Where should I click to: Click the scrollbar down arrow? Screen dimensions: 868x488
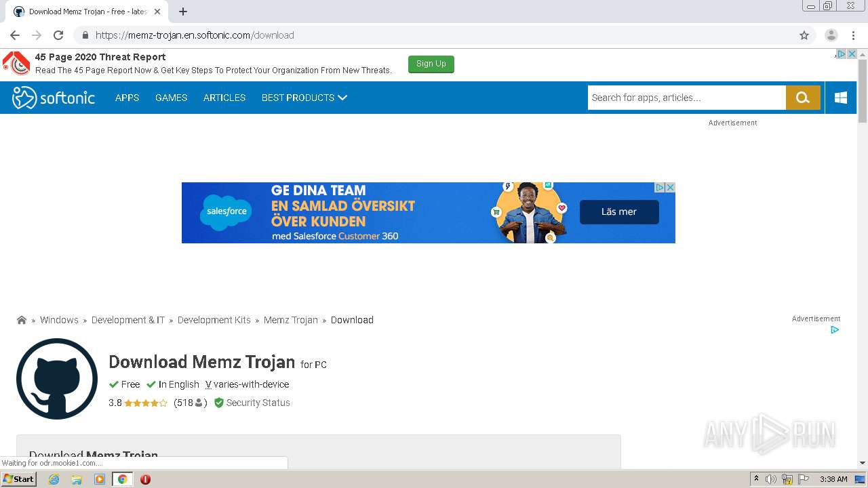863,463
